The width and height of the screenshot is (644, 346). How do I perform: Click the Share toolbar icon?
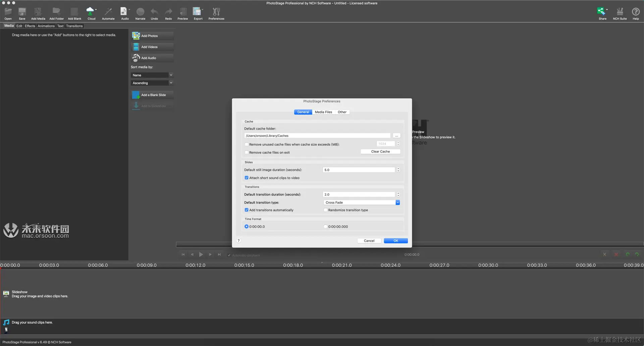point(602,14)
